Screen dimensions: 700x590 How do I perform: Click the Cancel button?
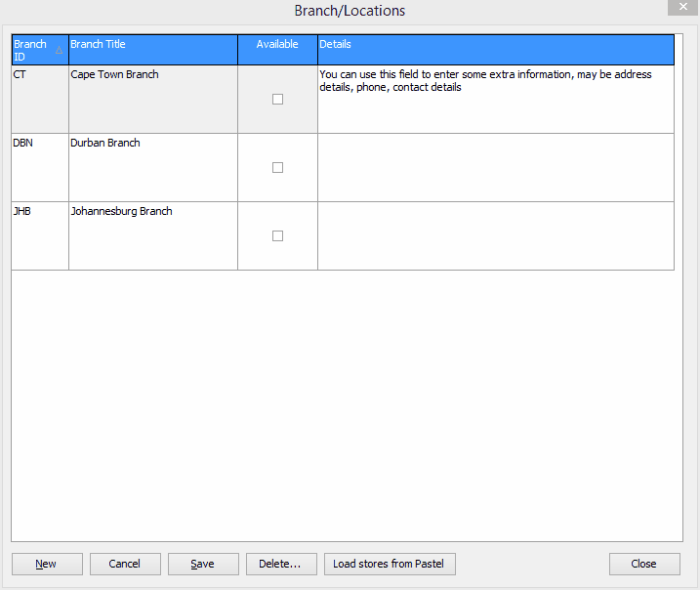point(125,564)
